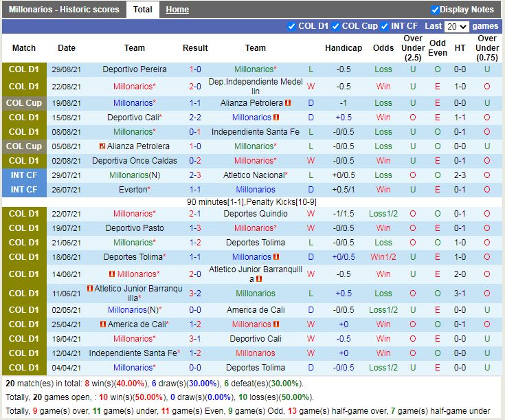The height and width of the screenshot is (420, 505).
Task: Click red card icon before Atletico Junior on 11/06/21
Action: tap(90, 289)
